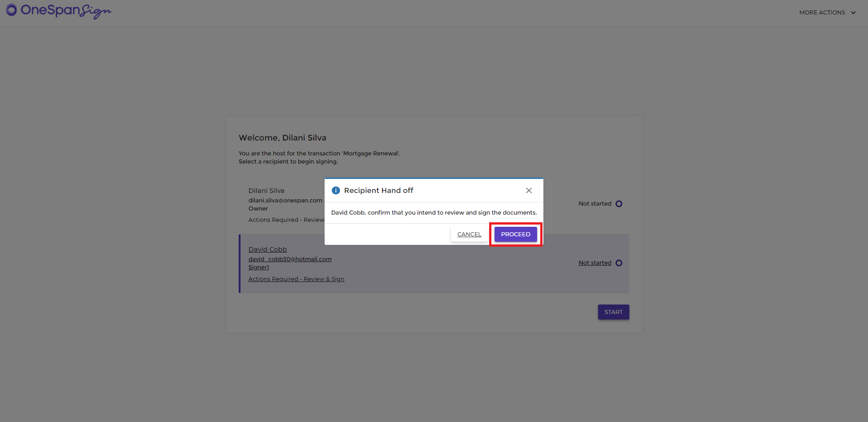The image size is (868, 422).
Task: Select David Cobb's Not started radio circle
Action: point(619,263)
